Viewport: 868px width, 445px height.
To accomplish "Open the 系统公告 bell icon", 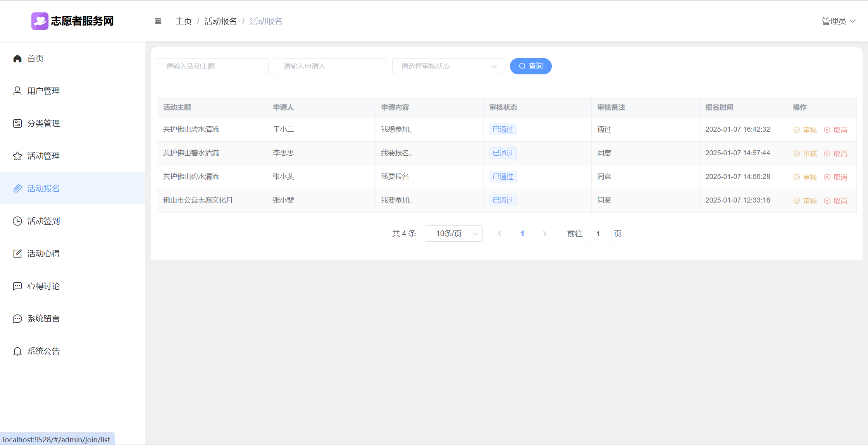I will point(17,351).
